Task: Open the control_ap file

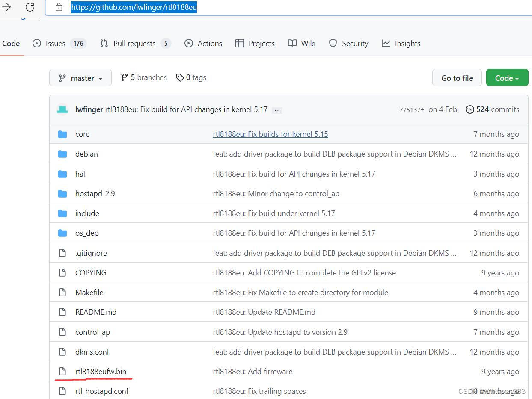Action: click(92, 332)
